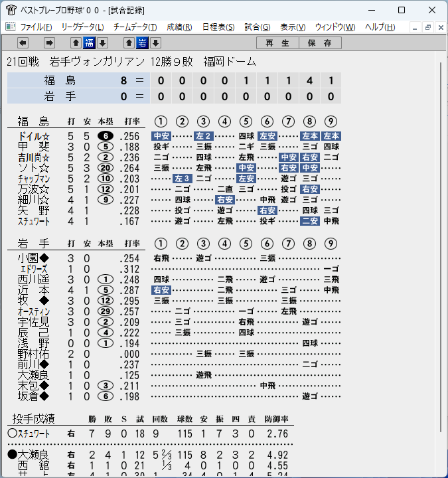This screenshot has height=478, width=448.
Task: Click 浅野's 四球 eighth-inning walk
Action: click(310, 343)
